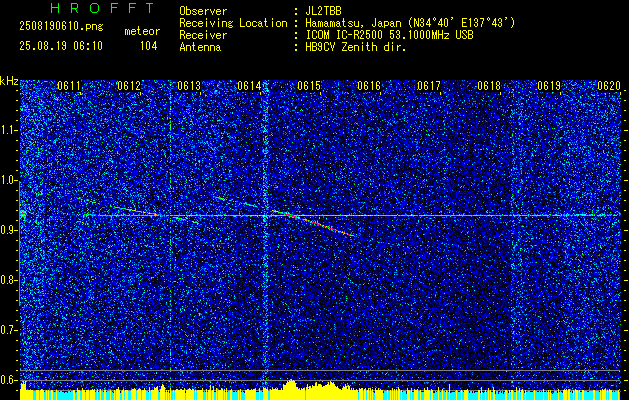The image size is (629, 400).
Task: Click the 0618 time marker
Action: (x=489, y=86)
